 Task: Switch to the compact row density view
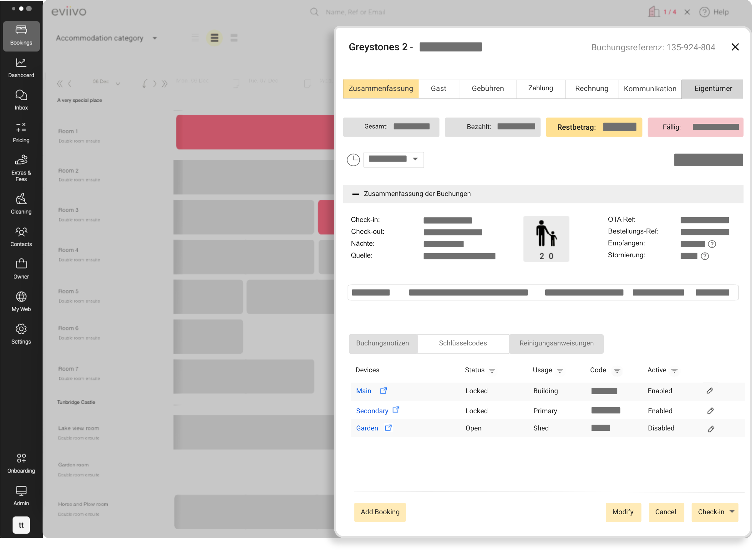point(195,38)
